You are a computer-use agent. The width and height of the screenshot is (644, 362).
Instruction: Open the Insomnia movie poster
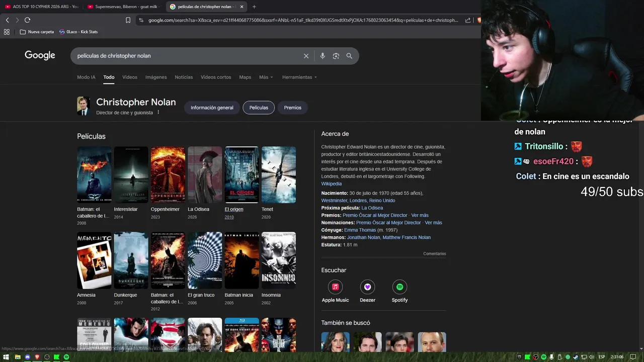pyautogui.click(x=279, y=260)
